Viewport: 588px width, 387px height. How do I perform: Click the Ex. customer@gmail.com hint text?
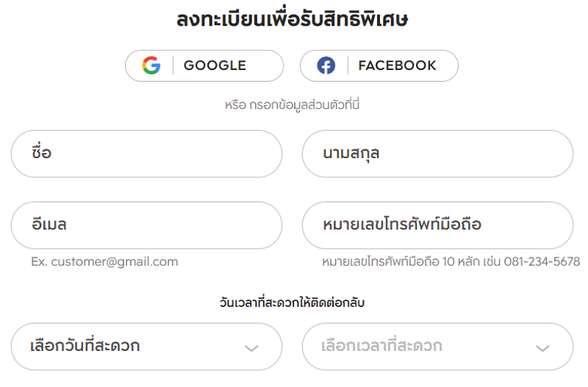coord(104,262)
